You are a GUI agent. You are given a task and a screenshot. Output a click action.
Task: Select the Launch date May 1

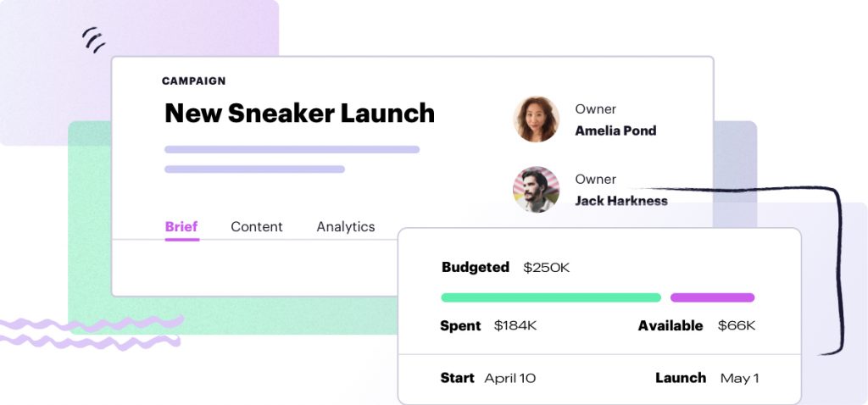(739, 379)
